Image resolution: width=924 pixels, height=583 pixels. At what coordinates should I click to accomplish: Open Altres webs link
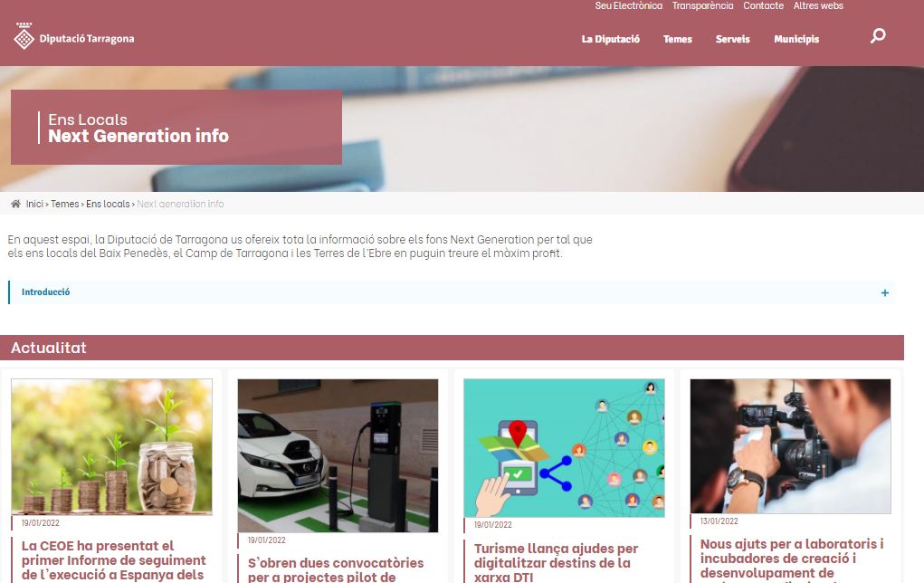[x=818, y=6]
